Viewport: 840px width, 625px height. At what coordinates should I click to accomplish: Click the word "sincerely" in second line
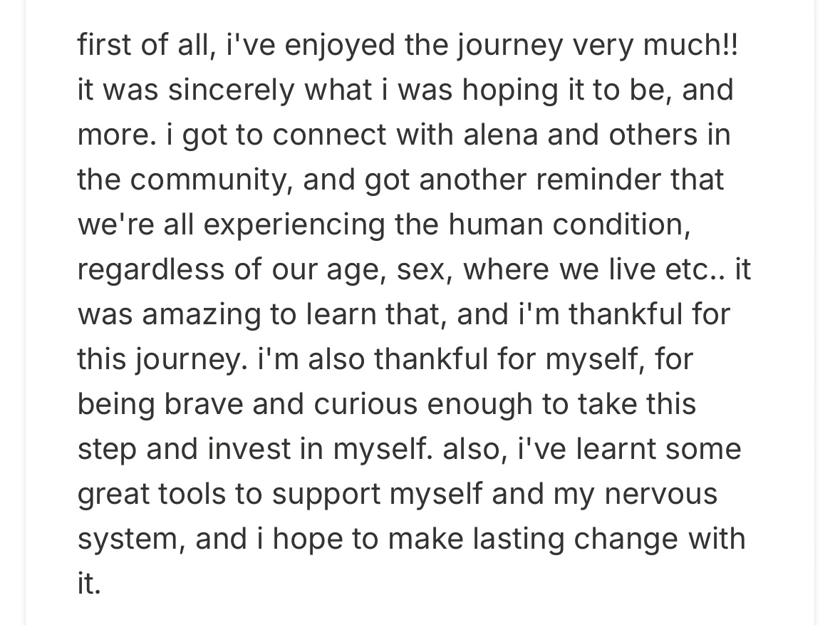pos(232,89)
